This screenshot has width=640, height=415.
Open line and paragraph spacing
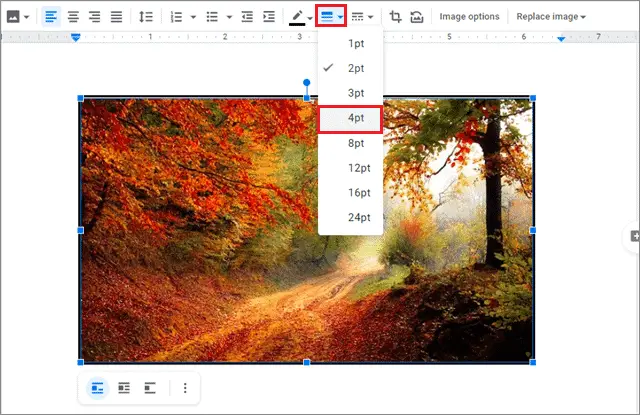pyautogui.click(x=146, y=17)
